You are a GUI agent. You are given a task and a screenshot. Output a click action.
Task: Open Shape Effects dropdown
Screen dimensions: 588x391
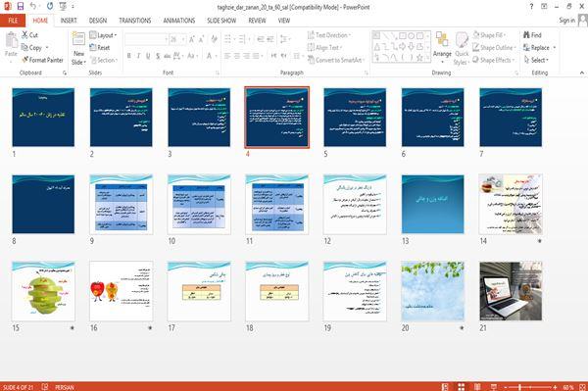click(494, 60)
